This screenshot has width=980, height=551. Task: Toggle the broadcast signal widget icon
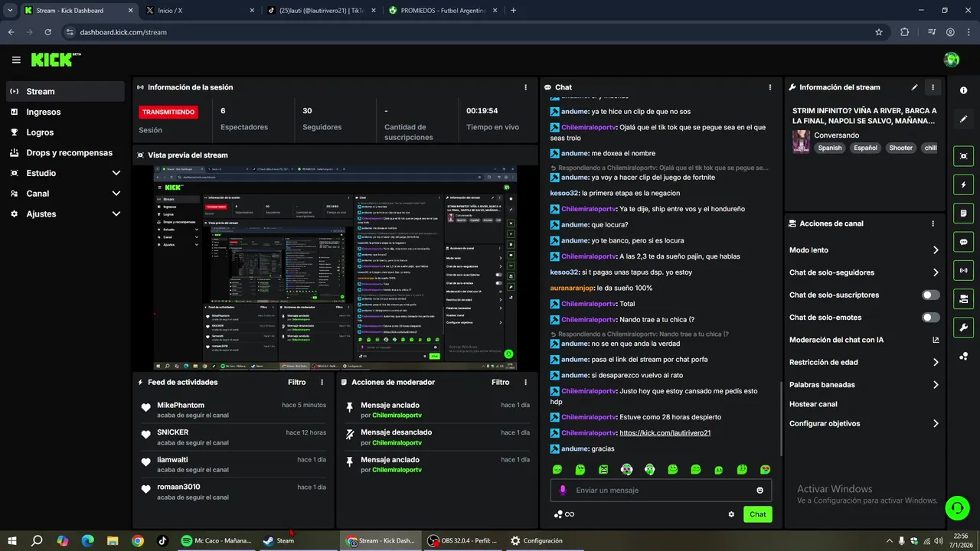tap(963, 270)
